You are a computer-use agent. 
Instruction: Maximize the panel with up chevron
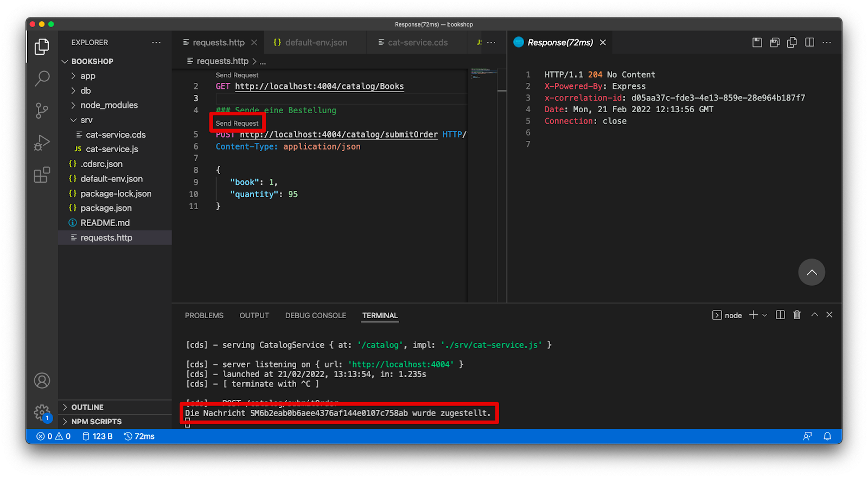coord(814,315)
